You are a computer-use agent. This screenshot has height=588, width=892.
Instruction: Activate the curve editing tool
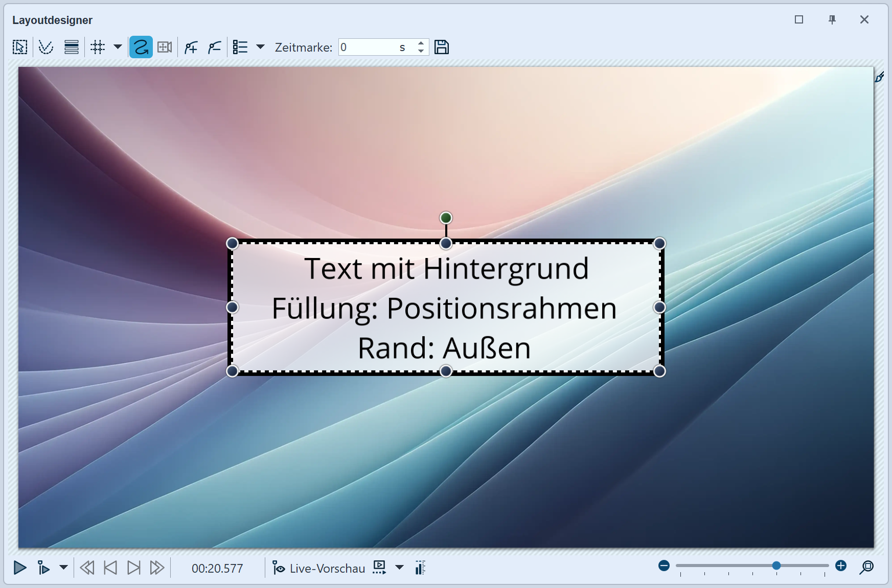(46, 46)
